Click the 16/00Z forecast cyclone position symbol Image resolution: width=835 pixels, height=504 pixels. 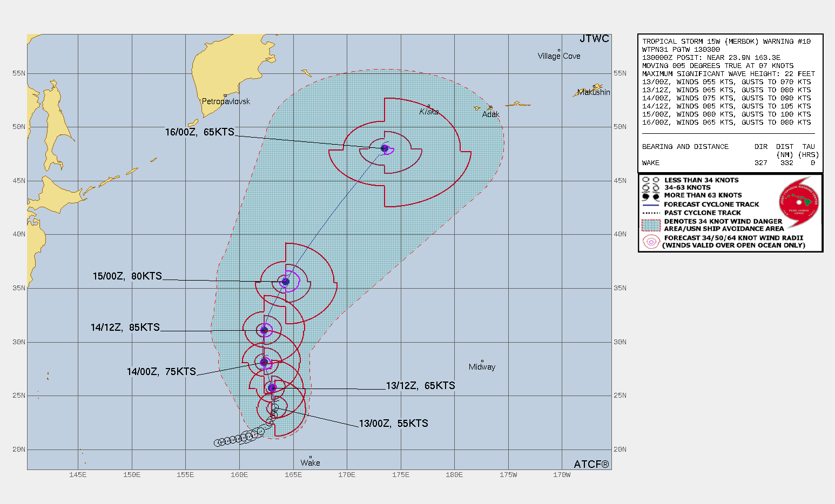click(385, 148)
